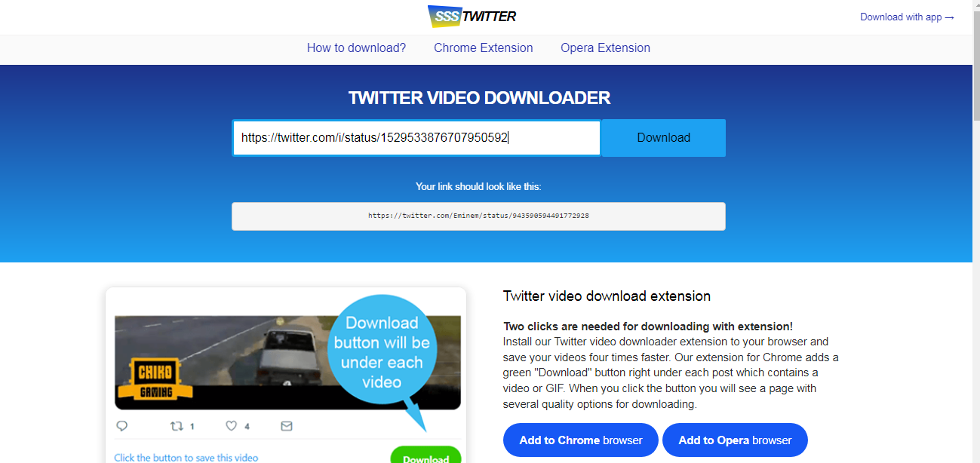980x463 pixels.
Task: Click the SSSTwitter logo
Action: tap(472, 17)
